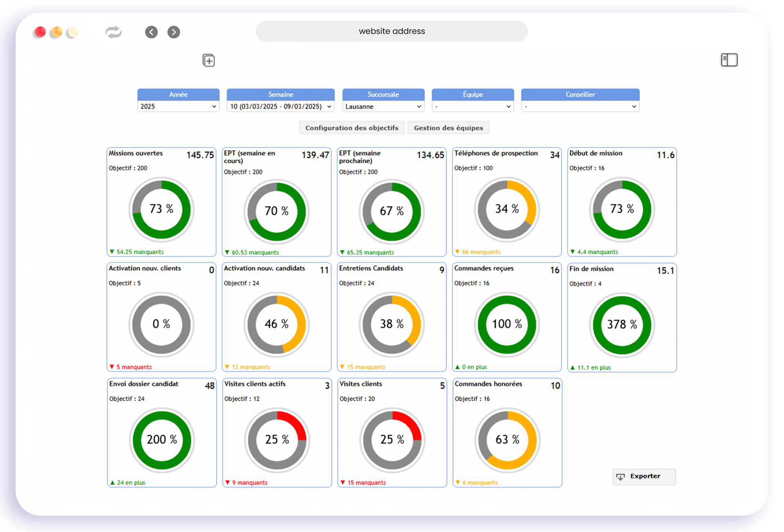
Task: Open the Succursale dropdown set to Lausanne
Action: 383,106
